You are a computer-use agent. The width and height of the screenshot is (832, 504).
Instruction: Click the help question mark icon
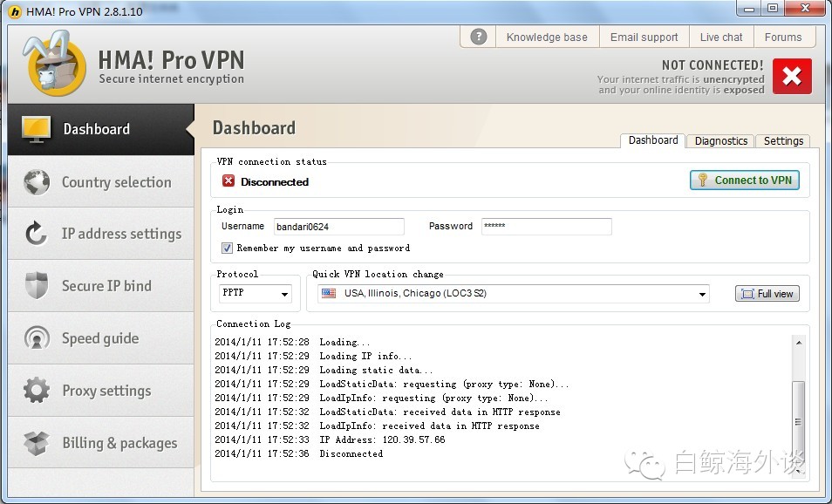[478, 37]
